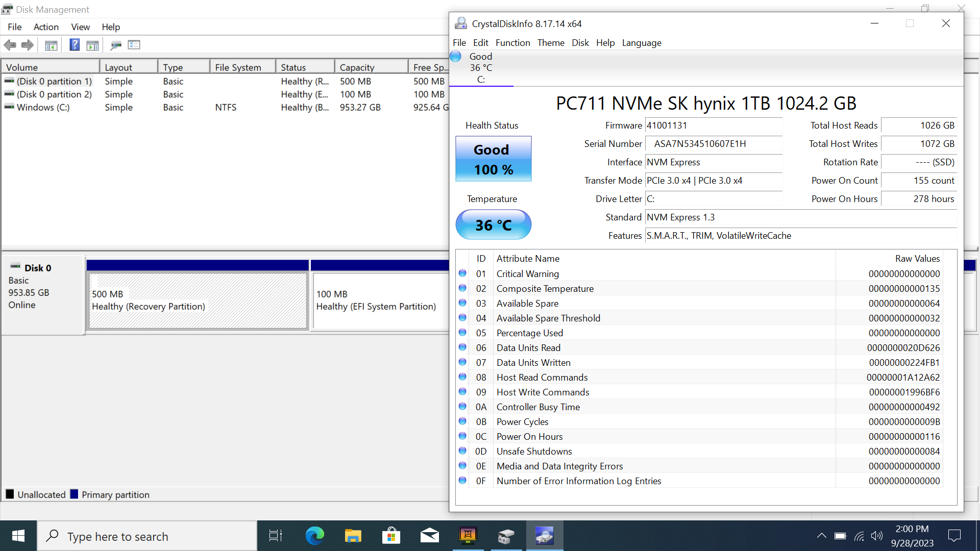Switch to Disk Management taskbar icon
980x551 pixels.
click(x=506, y=536)
